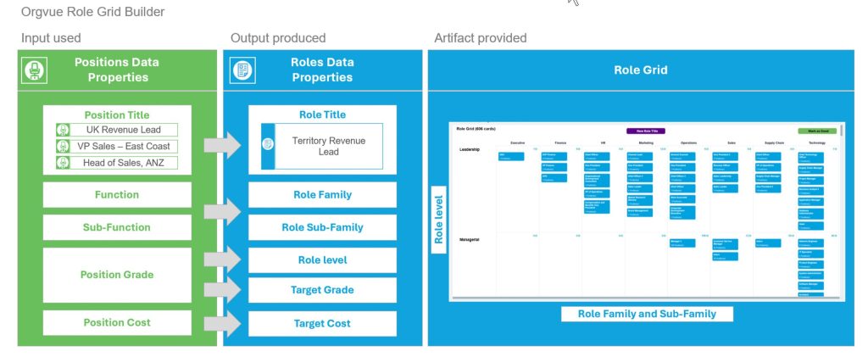Image resolution: width=868 pixels, height=357 pixels.
Task: Click the person icon beside UK Revenue Lead
Action: 63,130
